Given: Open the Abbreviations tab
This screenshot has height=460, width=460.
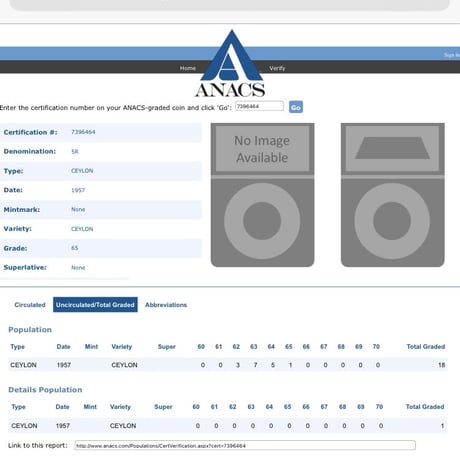Looking at the screenshot, I should tap(166, 305).
